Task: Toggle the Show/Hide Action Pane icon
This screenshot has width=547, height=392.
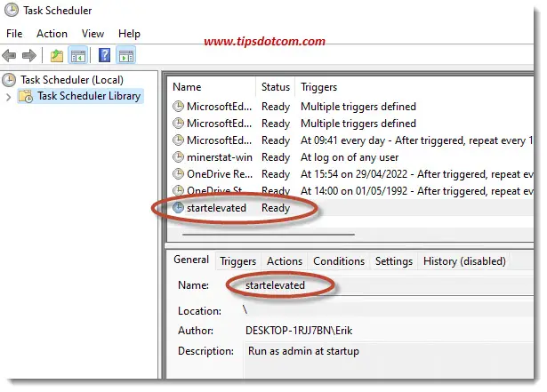Action: tap(126, 55)
